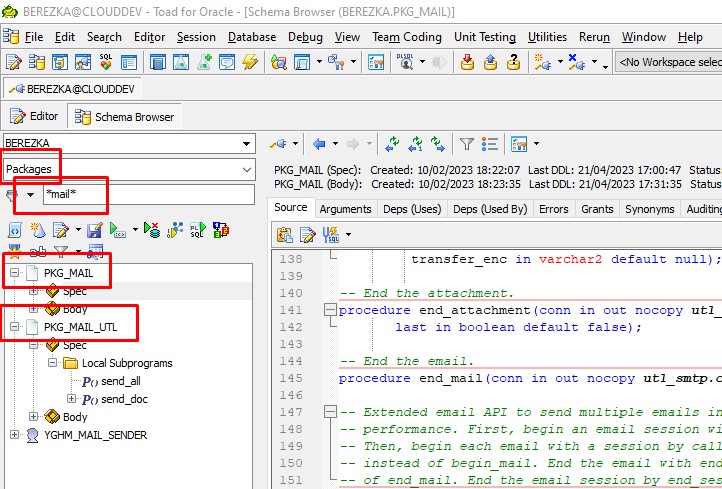
Task: Click the floppy disk with pencil save icon
Action: (x=95, y=229)
